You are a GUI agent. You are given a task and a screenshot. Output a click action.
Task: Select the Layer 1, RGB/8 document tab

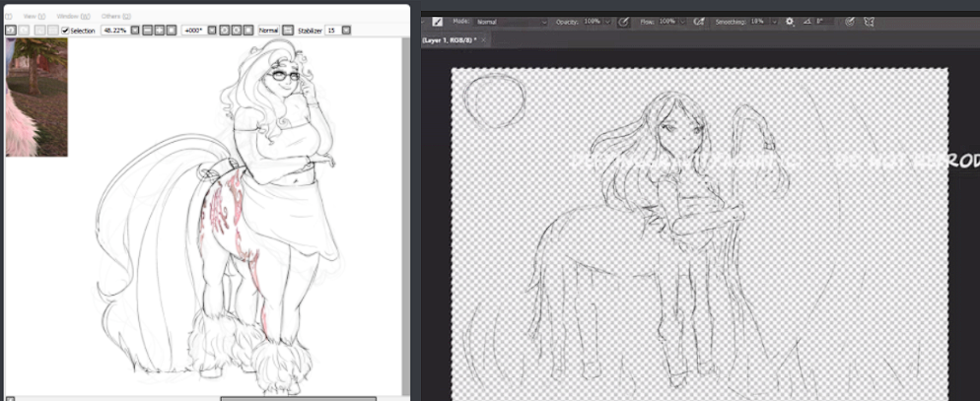pyautogui.click(x=450, y=39)
